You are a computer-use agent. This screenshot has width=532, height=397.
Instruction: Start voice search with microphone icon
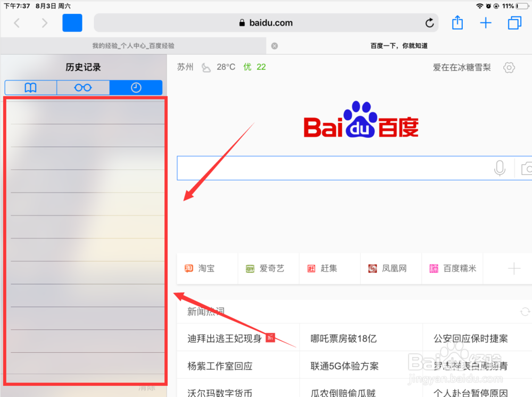coord(500,168)
